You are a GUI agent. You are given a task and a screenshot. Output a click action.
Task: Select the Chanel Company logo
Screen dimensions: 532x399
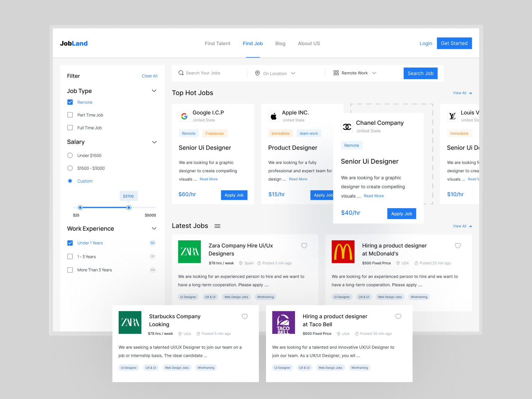click(x=347, y=126)
